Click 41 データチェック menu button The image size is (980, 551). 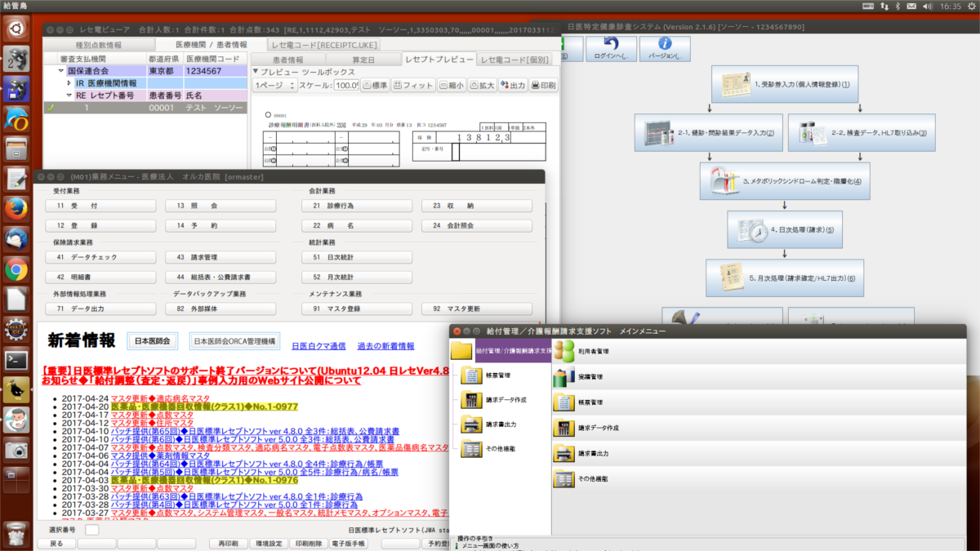click(x=101, y=257)
